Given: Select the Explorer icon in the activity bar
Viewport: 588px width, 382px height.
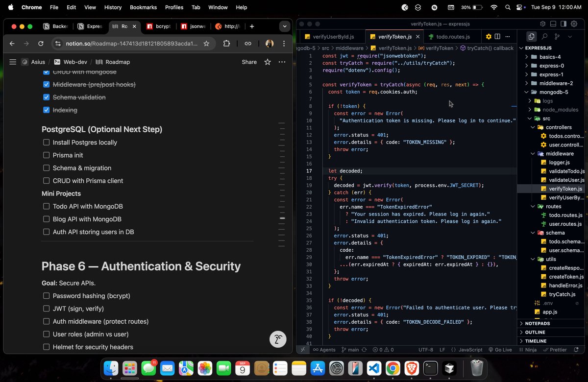Looking at the screenshot, I should click(531, 36).
